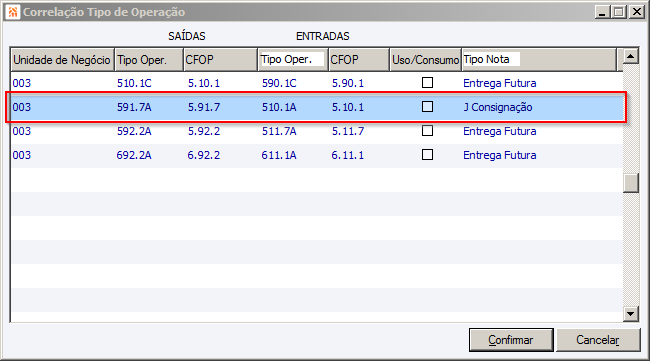Viewport: 650px width, 361px height.
Task: Select Entradas CFOP cell 5.90.1
Action: click(348, 83)
